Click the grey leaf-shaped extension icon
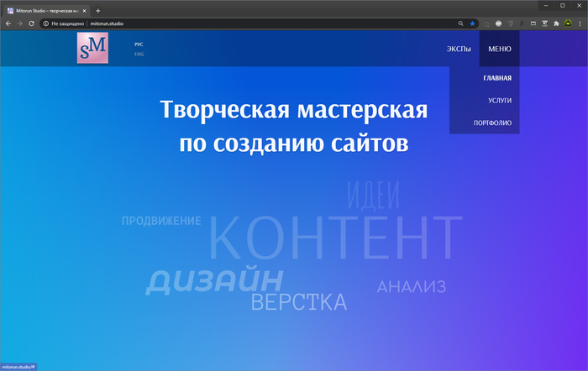 pyautogui.click(x=510, y=24)
